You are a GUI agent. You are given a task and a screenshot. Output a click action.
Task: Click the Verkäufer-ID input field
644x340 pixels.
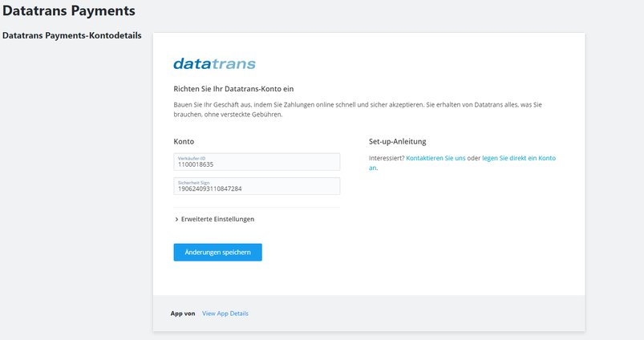click(257, 162)
